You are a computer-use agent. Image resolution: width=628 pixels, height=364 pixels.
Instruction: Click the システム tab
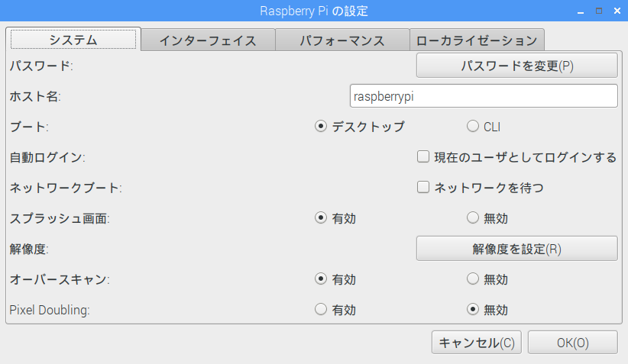point(73,39)
